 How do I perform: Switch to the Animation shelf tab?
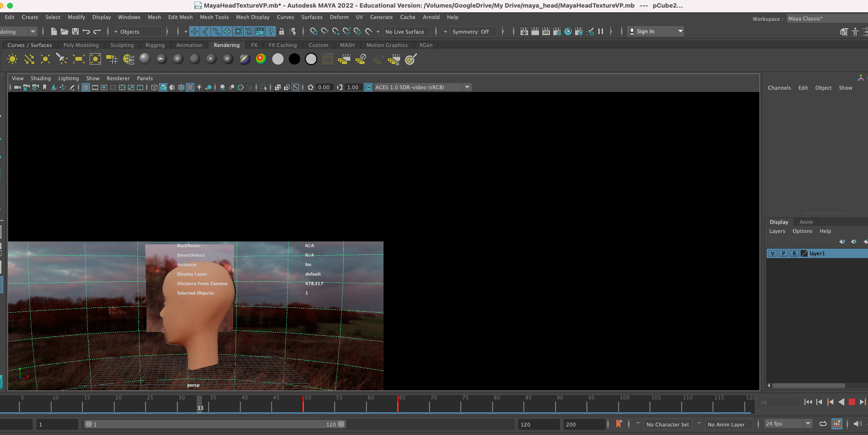(x=190, y=45)
